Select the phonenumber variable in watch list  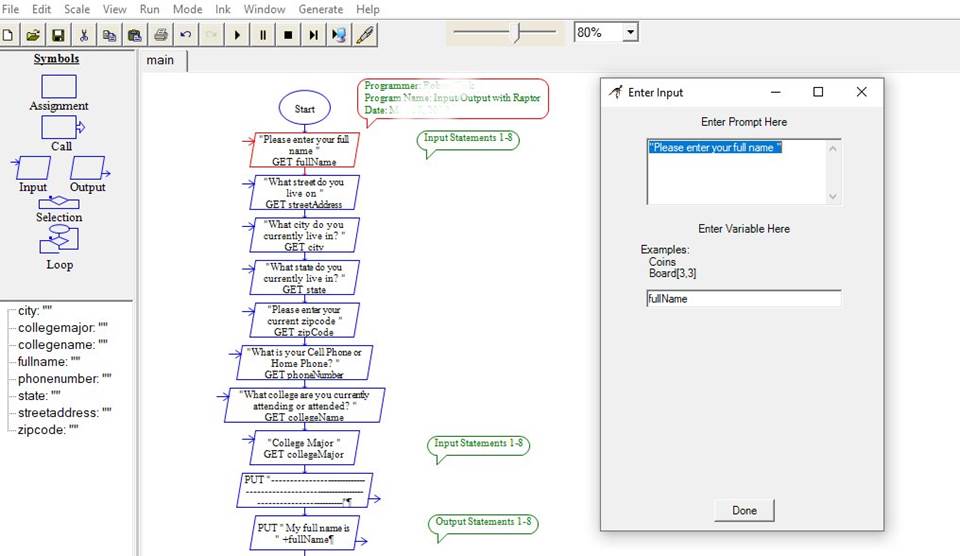coord(64,378)
